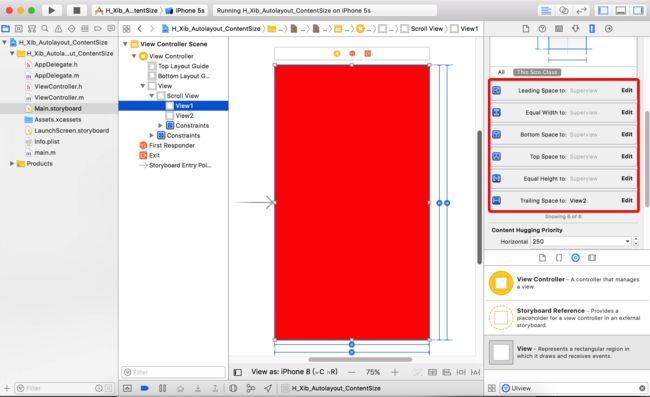
Task: Filter constraints to This Size Class
Action: pyautogui.click(x=537, y=72)
